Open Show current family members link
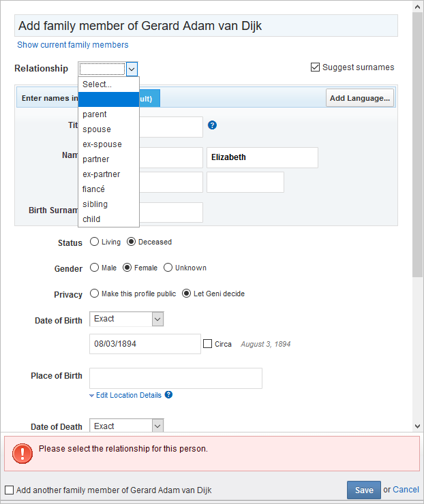424x504 pixels. [73, 45]
